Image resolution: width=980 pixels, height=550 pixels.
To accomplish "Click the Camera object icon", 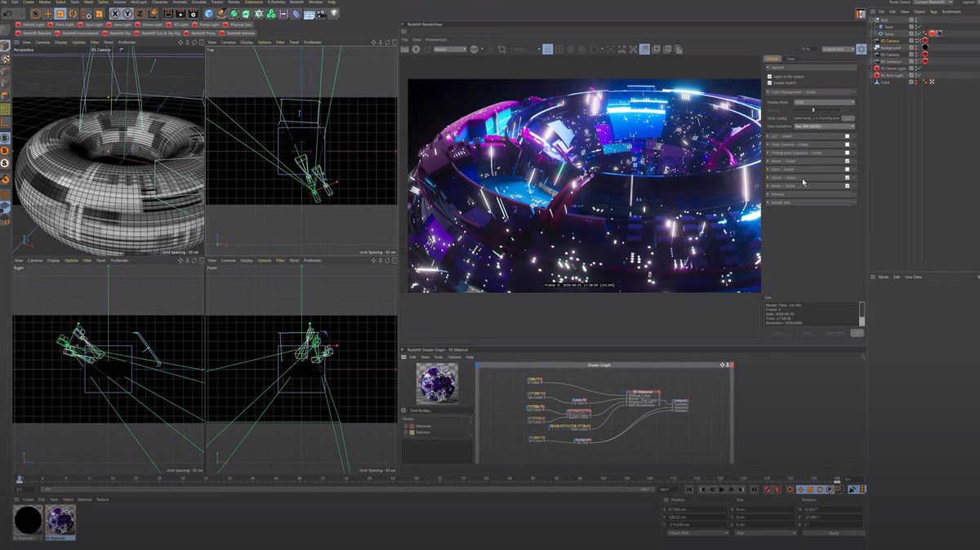I will click(322, 13).
